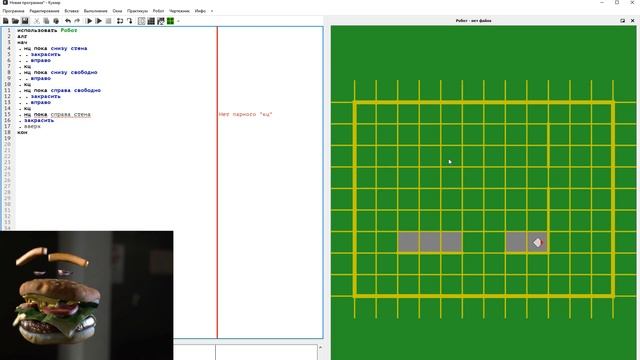Viewport: 640px width, 360px height.
Task: Expand menu bar overflow arrow after Инфо
Action: [212, 11]
